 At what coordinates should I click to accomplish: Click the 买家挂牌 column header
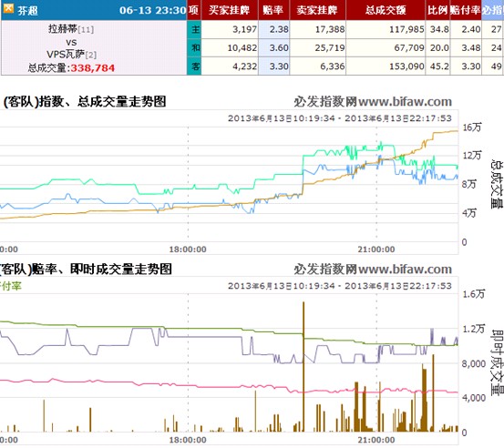tap(229, 10)
